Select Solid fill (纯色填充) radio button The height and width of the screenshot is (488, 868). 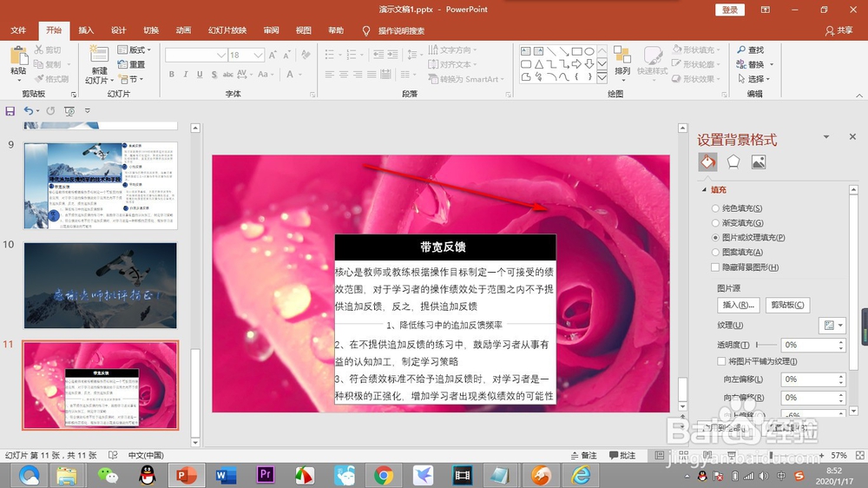coord(715,208)
